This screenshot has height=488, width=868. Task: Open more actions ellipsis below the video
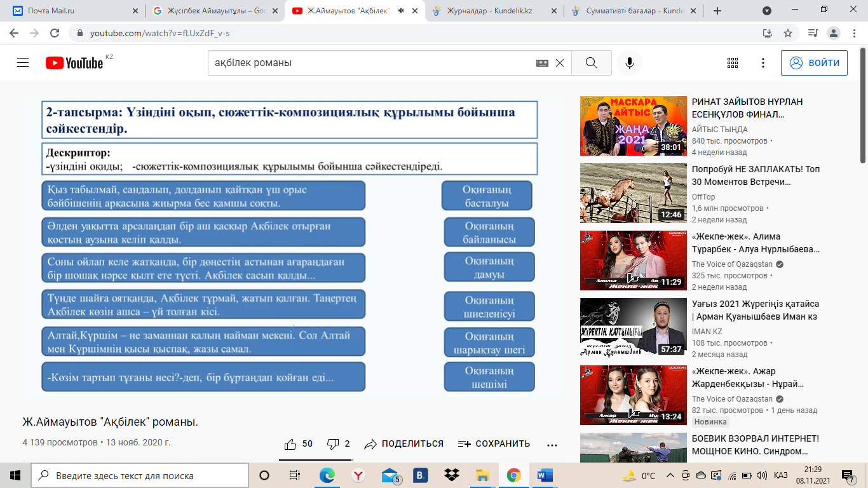[552, 445]
